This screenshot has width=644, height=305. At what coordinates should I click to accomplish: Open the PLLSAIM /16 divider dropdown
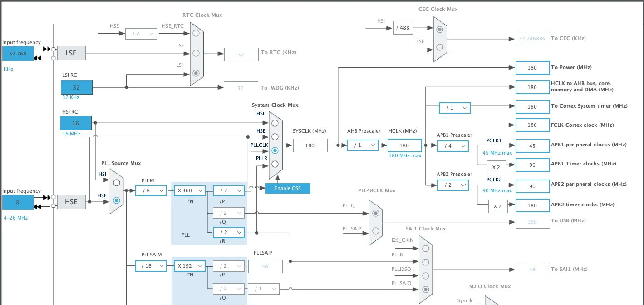point(151,266)
